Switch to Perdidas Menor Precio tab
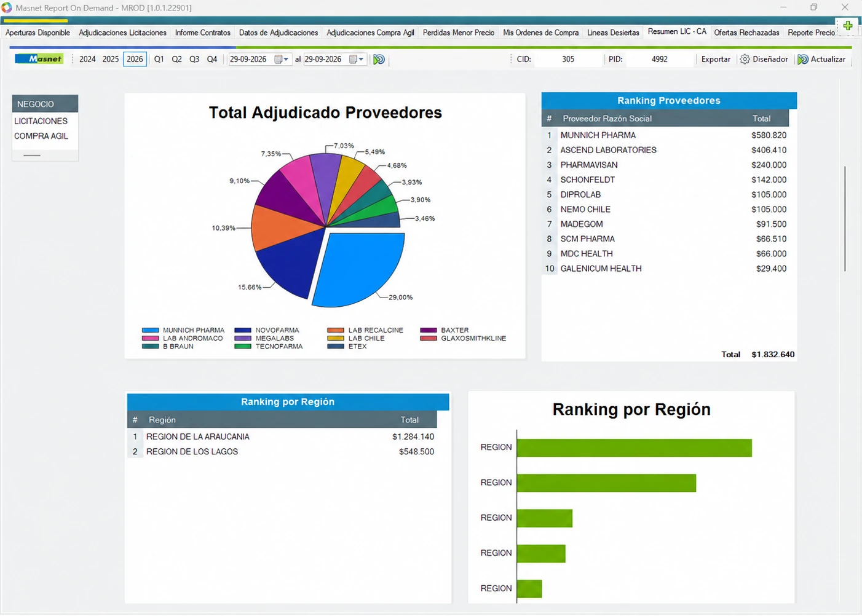 click(x=459, y=33)
